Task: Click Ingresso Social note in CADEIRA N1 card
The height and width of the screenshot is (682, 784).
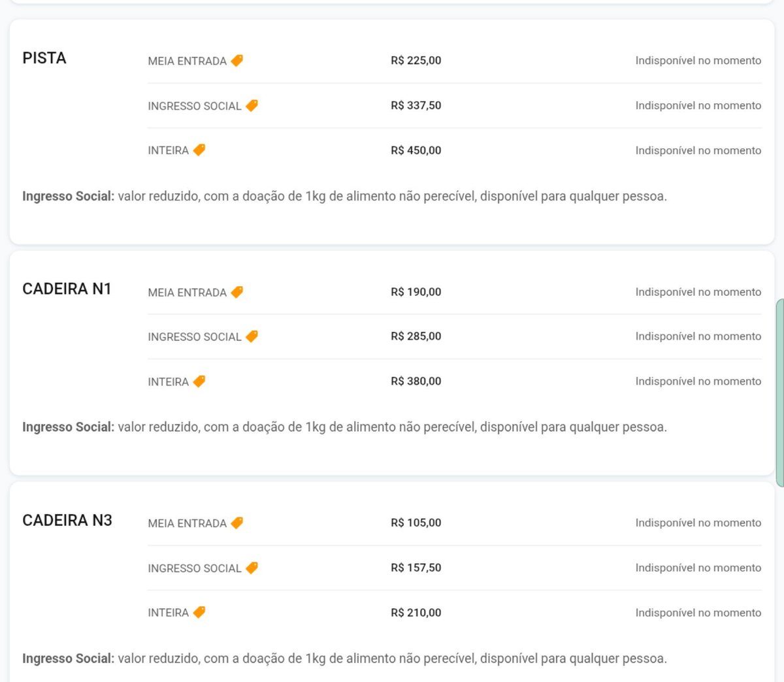Action: (x=345, y=427)
